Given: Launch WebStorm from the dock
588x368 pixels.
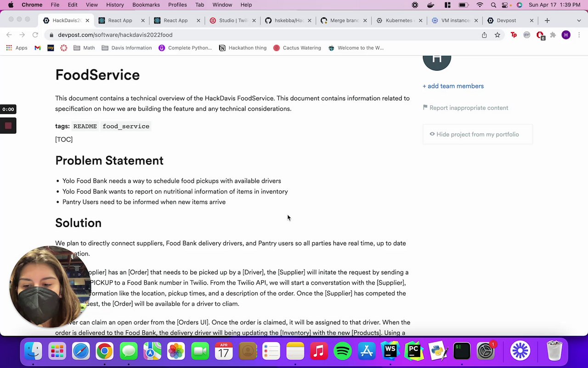Looking at the screenshot, I should (x=390, y=351).
